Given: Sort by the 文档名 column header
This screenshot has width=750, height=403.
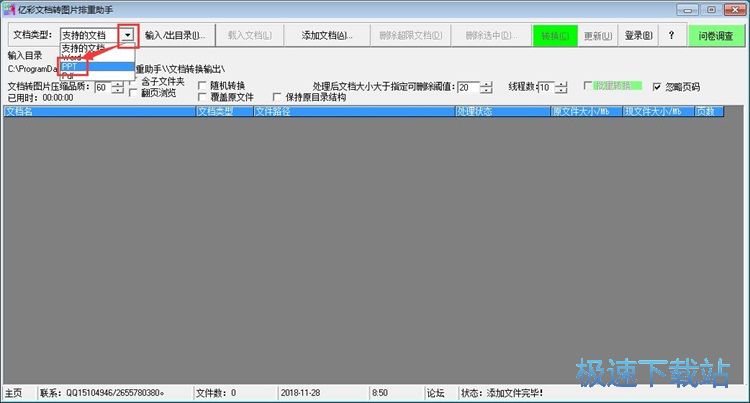Looking at the screenshot, I should point(99,111).
